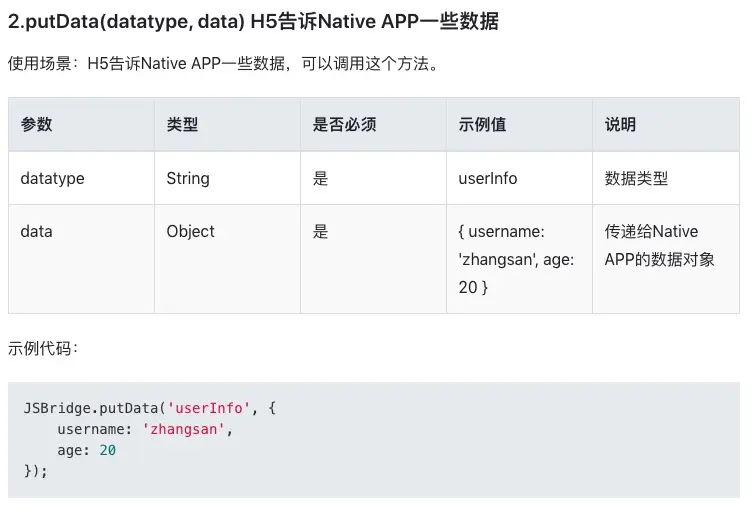The height and width of the screenshot is (518, 753).
Task: Select the Object type cell
Action: point(190,231)
